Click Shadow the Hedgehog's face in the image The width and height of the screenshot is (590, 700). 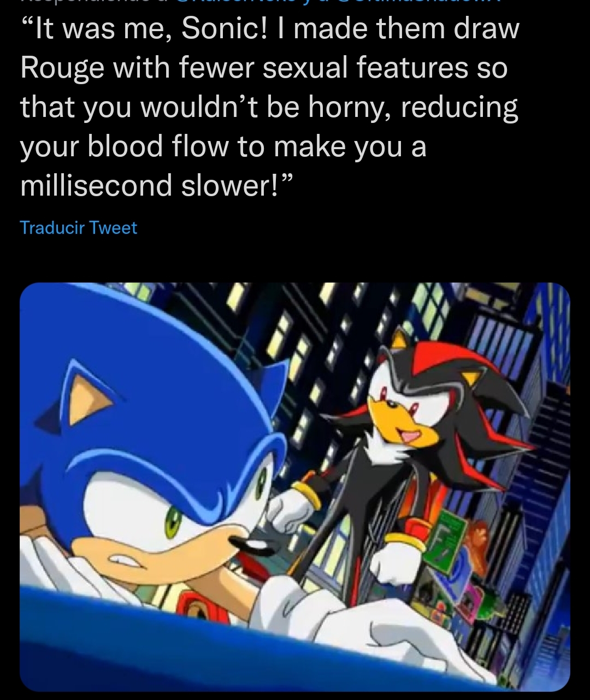(x=402, y=407)
